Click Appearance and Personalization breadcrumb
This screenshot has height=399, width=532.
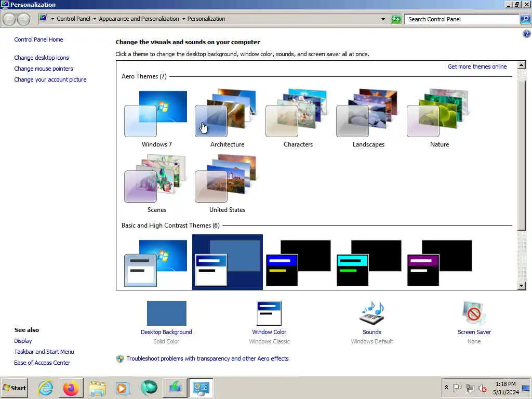(x=139, y=19)
